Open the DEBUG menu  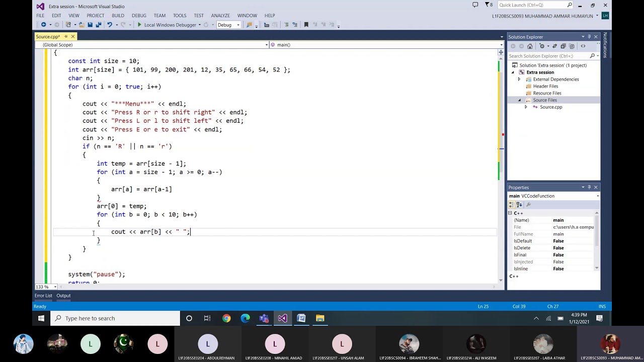(x=139, y=16)
